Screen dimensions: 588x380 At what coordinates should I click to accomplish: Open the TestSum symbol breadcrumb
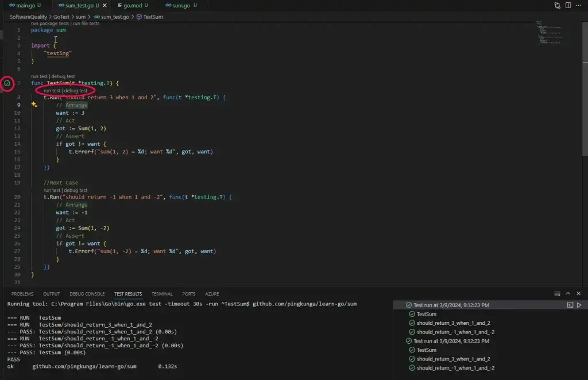click(x=150, y=17)
